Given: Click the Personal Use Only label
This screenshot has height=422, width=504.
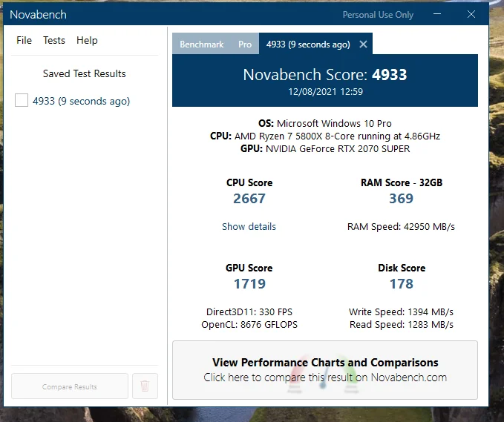Looking at the screenshot, I should [x=378, y=15].
